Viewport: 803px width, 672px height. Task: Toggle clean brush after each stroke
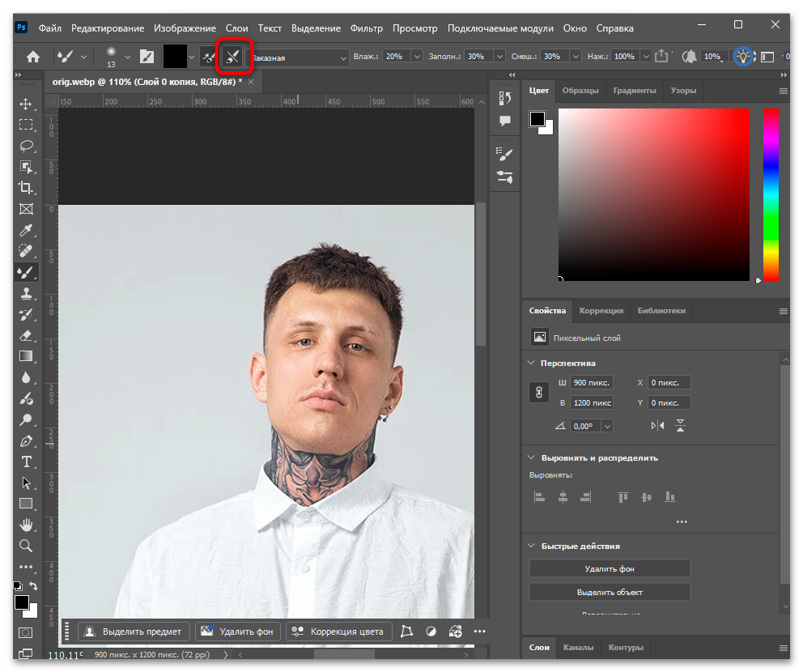coord(232,57)
